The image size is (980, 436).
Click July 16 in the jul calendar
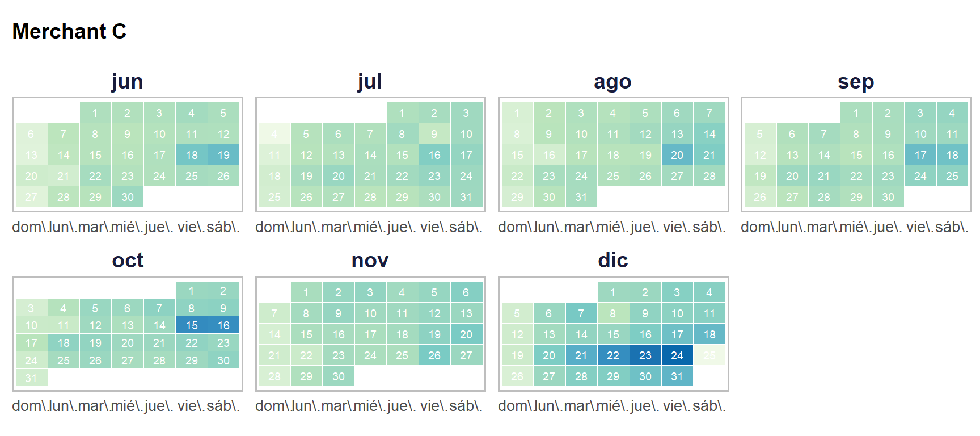pyautogui.click(x=434, y=155)
